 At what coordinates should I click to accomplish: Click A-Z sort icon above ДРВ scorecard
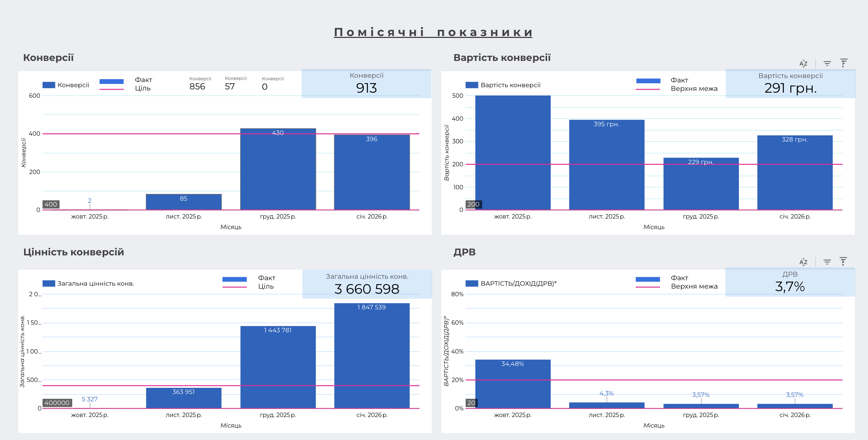point(803,262)
